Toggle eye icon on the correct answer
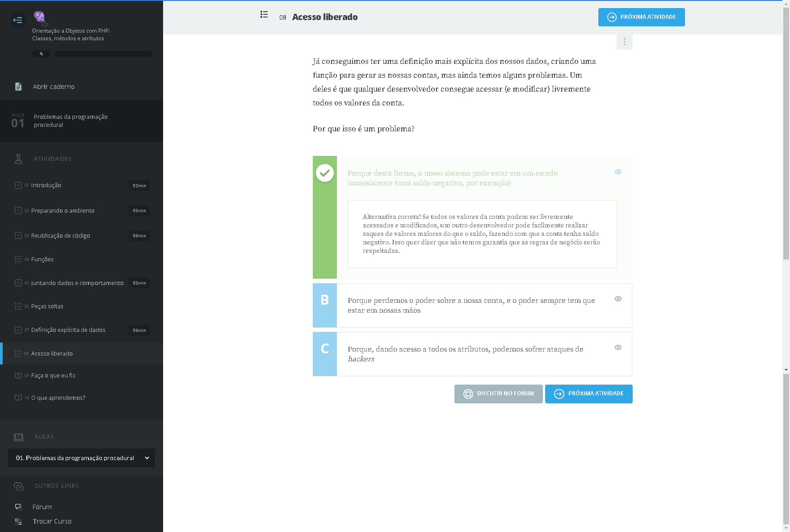Viewport: 790px width, 532px height. (x=618, y=172)
